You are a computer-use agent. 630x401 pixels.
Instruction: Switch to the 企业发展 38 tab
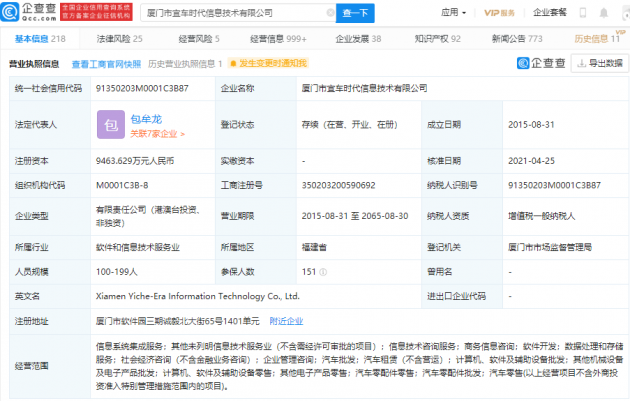click(358, 39)
